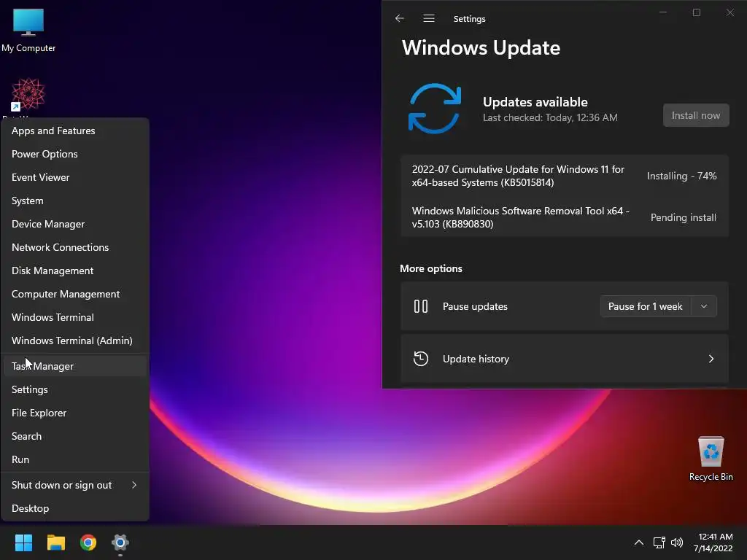
Task: Launch Computer Management from the menu
Action: 75,294
